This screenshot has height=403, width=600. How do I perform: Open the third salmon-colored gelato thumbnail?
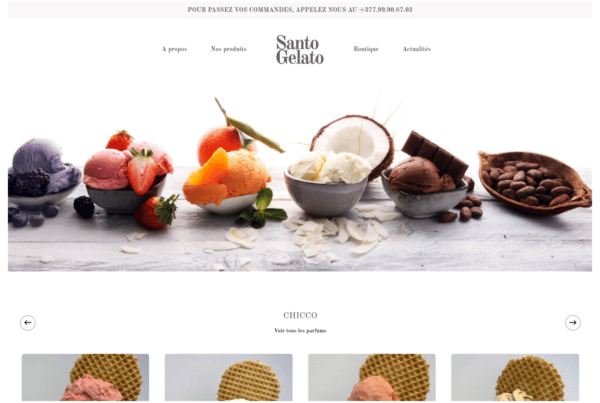point(372,377)
